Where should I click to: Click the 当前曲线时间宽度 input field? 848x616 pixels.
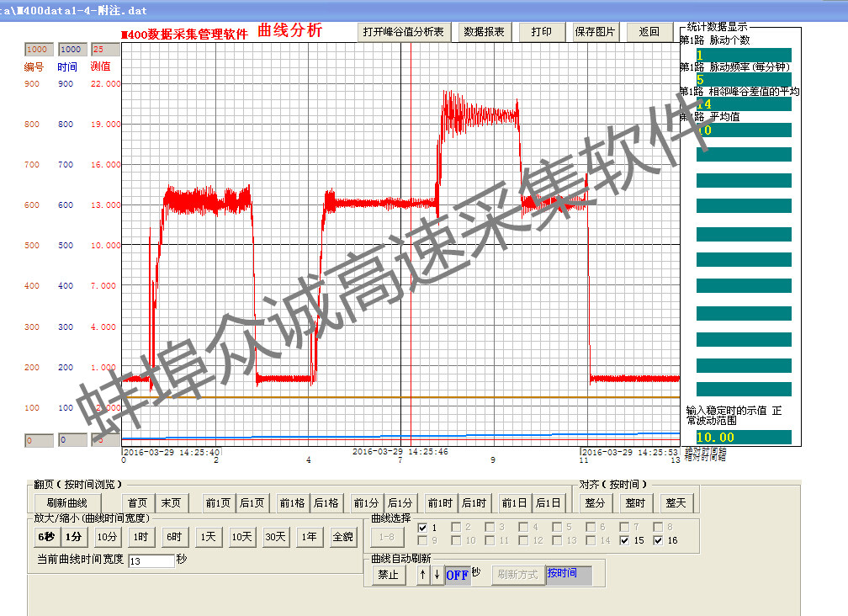(x=151, y=560)
